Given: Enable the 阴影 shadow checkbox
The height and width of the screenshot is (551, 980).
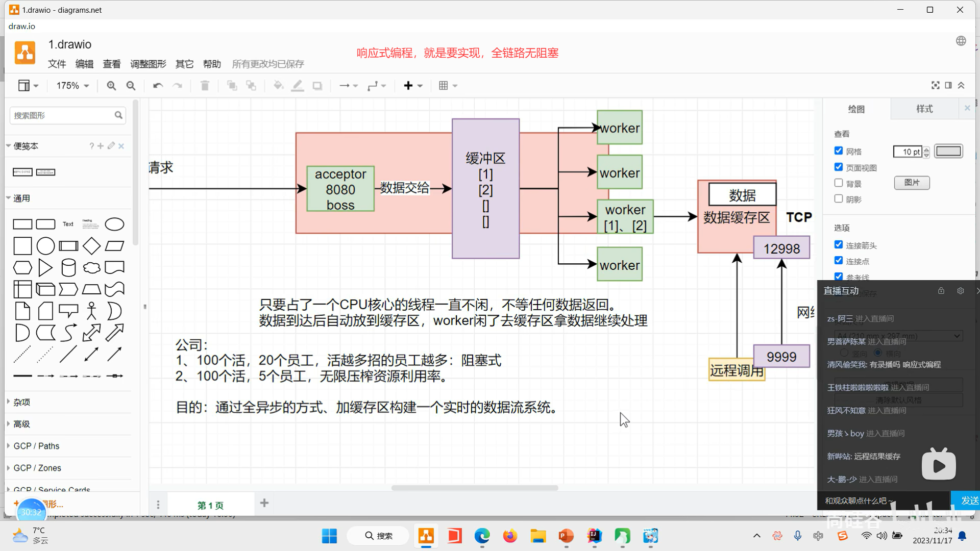Looking at the screenshot, I should click(839, 198).
